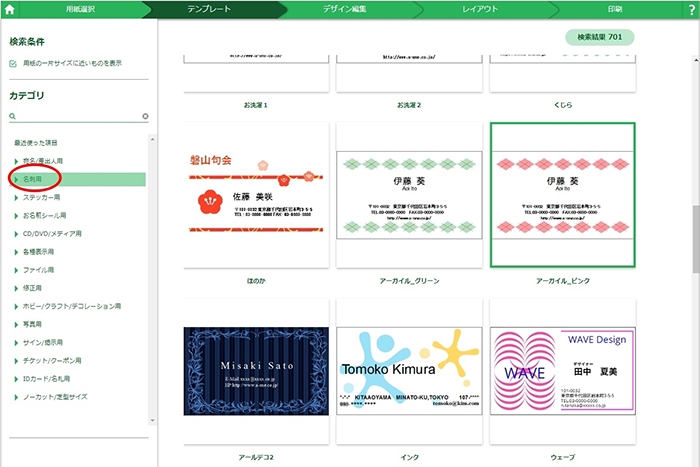Select the 写真用 category
The height and width of the screenshot is (467, 700).
click(33, 324)
